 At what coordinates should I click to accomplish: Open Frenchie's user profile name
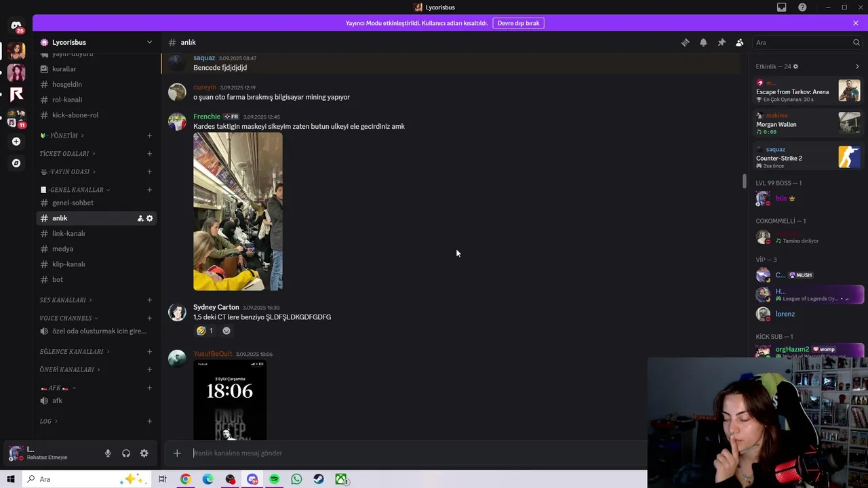click(x=207, y=117)
